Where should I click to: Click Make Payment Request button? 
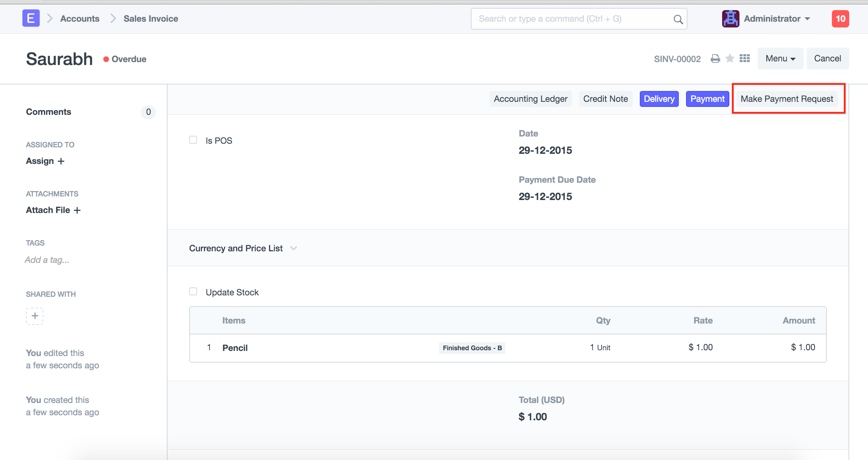[787, 99]
